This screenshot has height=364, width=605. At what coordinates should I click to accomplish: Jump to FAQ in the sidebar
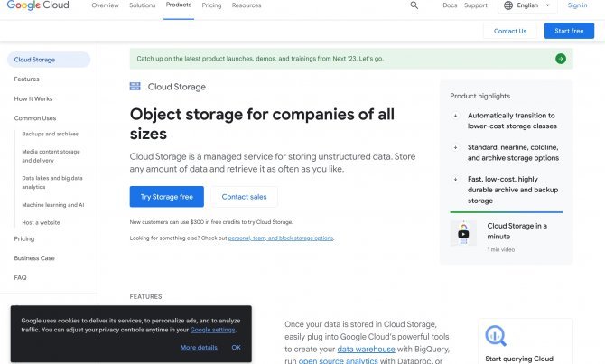tap(21, 277)
